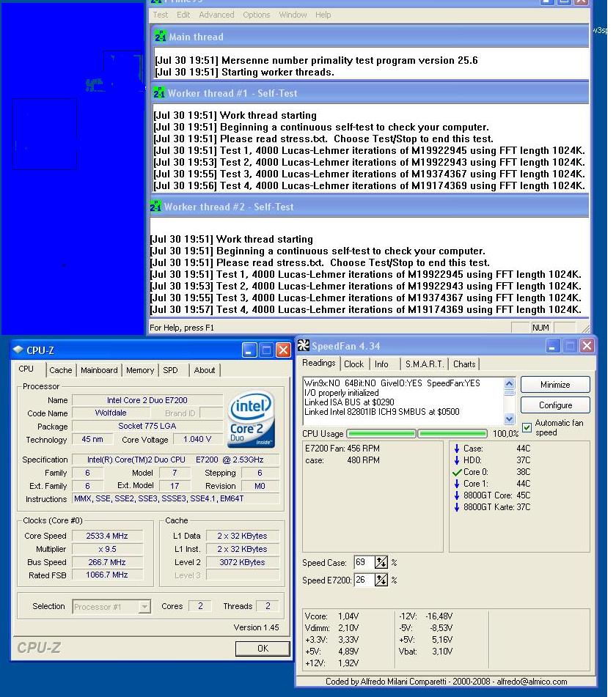Click the SpeedFan Minimize button
Screen dimensions: 616x697
(x=555, y=385)
